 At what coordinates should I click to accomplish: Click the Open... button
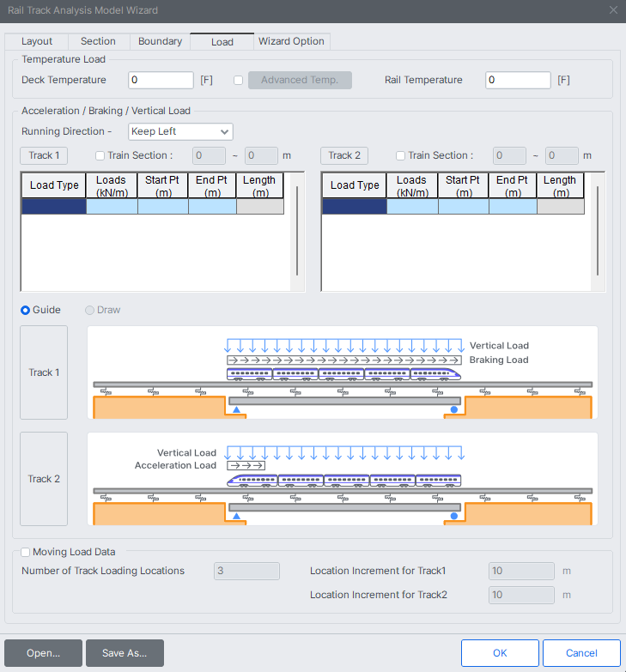[x=43, y=653]
